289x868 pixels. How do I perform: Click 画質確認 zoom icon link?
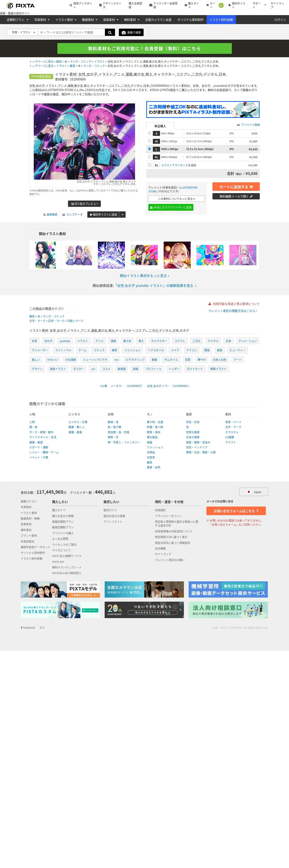click(x=50, y=215)
